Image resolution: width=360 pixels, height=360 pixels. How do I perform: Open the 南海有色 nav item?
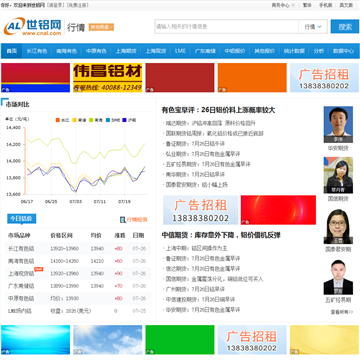[x=66, y=51]
